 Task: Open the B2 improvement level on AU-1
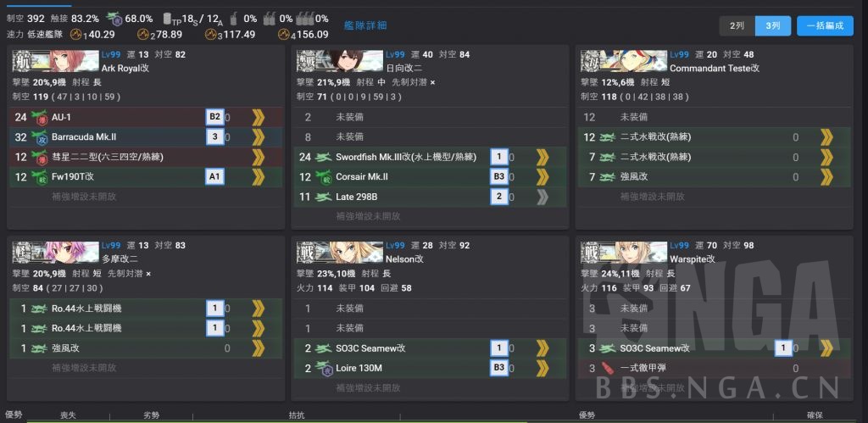(215, 117)
